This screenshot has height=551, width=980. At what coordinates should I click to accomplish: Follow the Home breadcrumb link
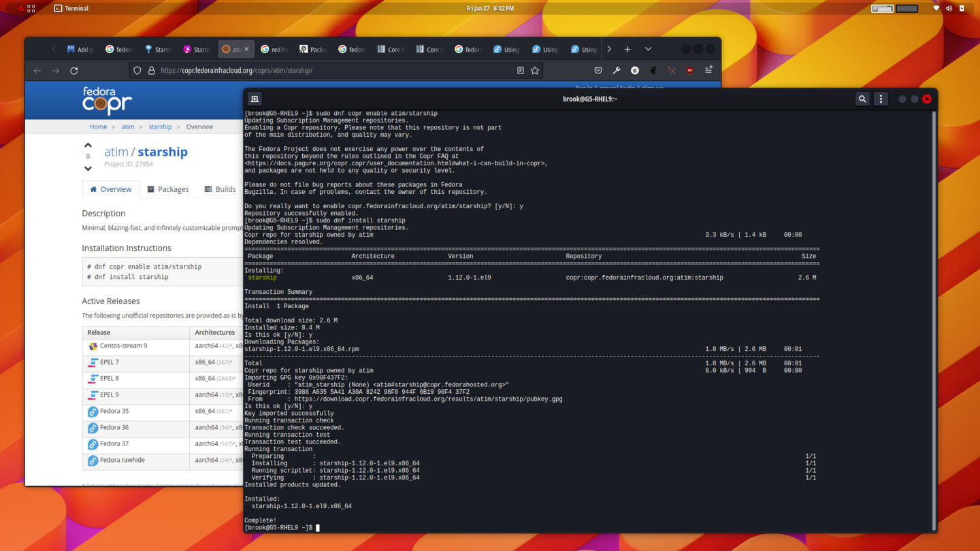pyautogui.click(x=98, y=127)
